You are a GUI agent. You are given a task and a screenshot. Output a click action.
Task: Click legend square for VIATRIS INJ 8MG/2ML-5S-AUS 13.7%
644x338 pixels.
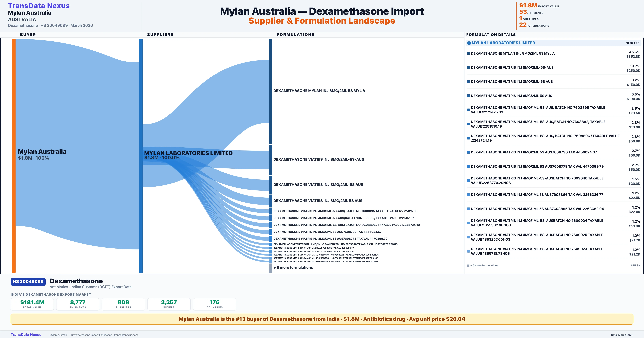468,67
